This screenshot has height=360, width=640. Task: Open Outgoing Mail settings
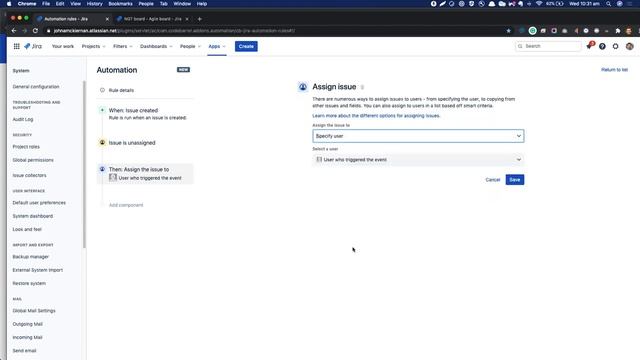(27, 324)
